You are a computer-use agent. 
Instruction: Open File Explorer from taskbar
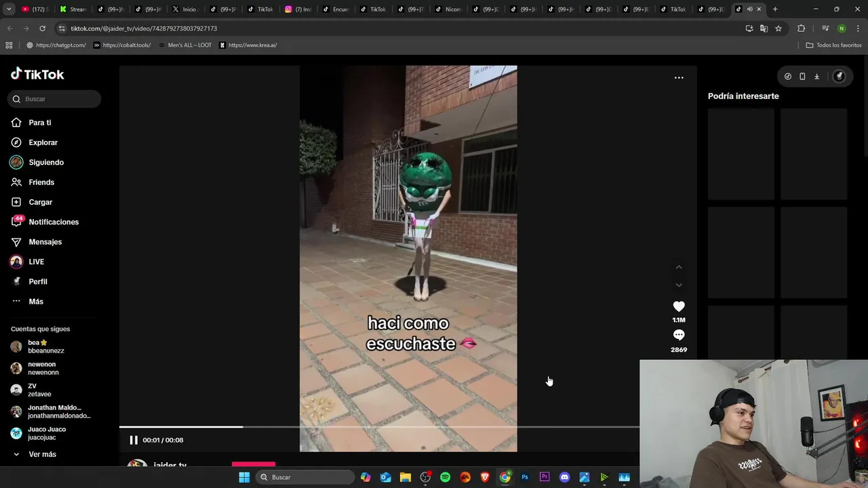pos(406,477)
